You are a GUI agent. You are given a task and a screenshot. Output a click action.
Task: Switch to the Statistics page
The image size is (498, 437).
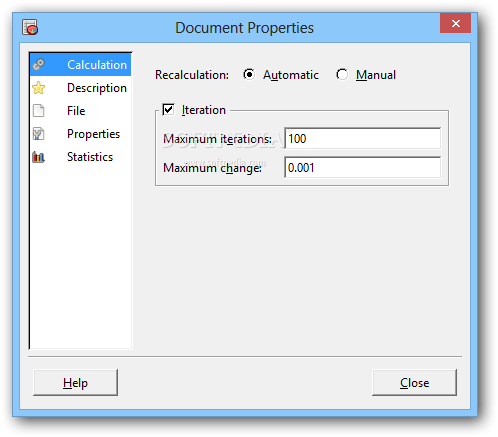tap(80, 157)
